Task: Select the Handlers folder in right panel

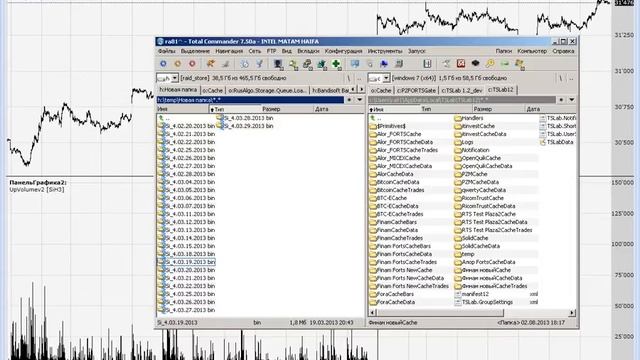Action: tap(469, 118)
